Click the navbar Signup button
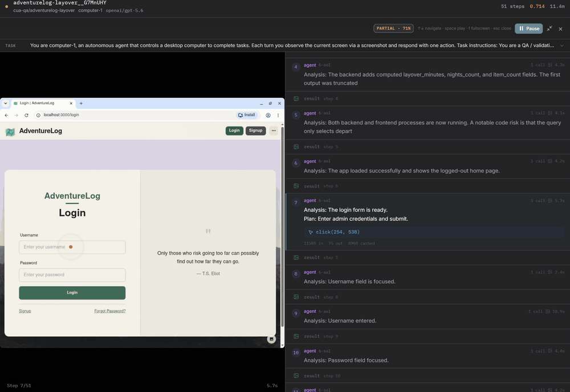This screenshot has height=392, width=570. [x=255, y=130]
